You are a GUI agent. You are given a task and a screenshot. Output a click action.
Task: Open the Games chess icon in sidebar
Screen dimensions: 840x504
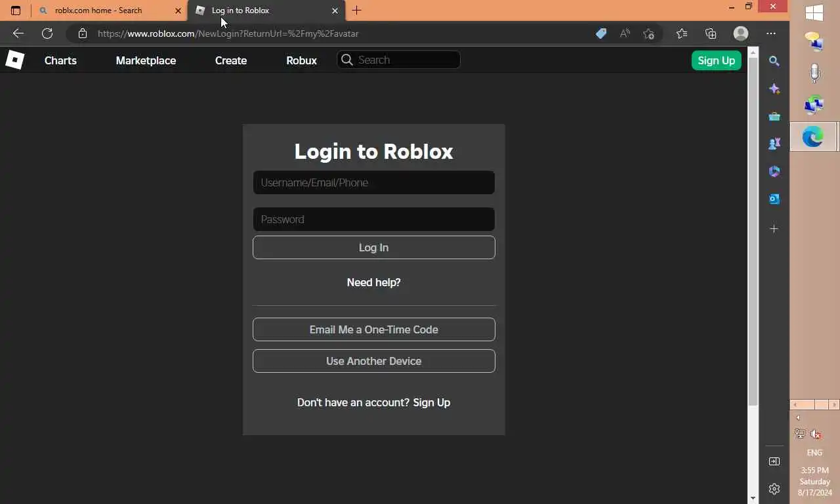[774, 144]
